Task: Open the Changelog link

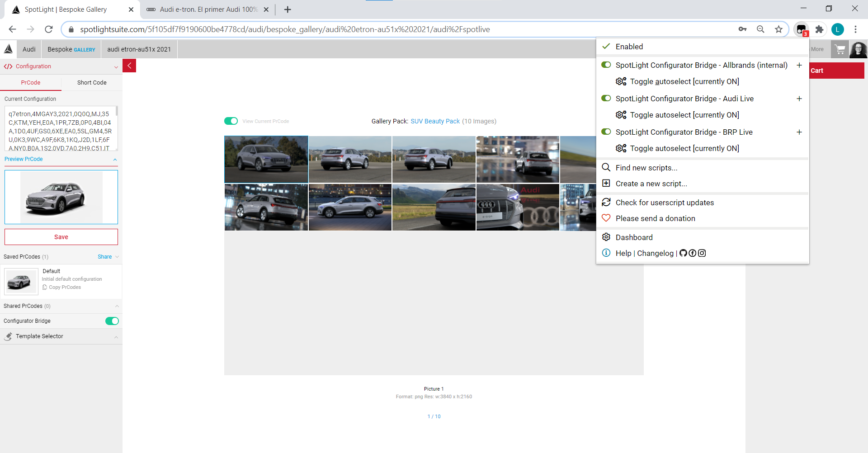Action: click(655, 253)
